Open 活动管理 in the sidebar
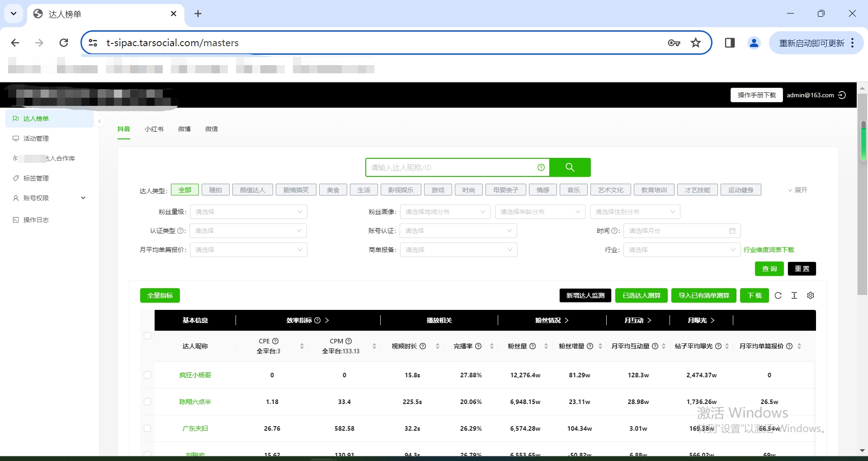 [x=49, y=138]
